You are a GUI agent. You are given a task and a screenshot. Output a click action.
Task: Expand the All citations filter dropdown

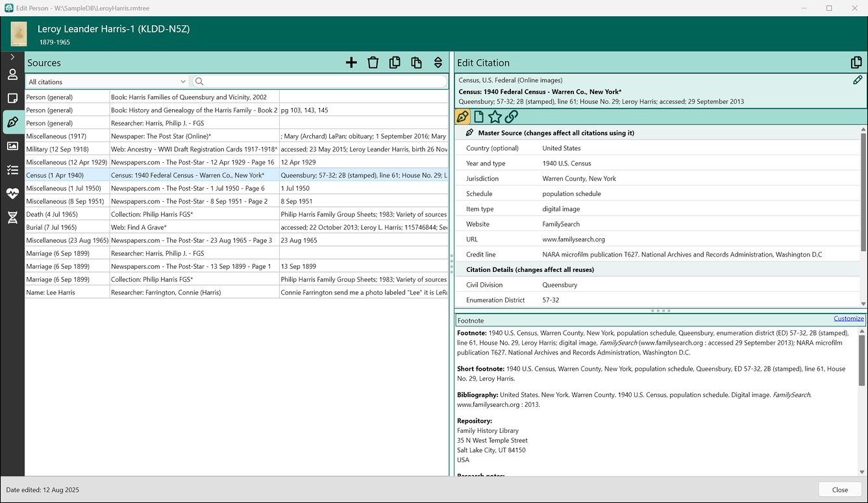pos(107,82)
